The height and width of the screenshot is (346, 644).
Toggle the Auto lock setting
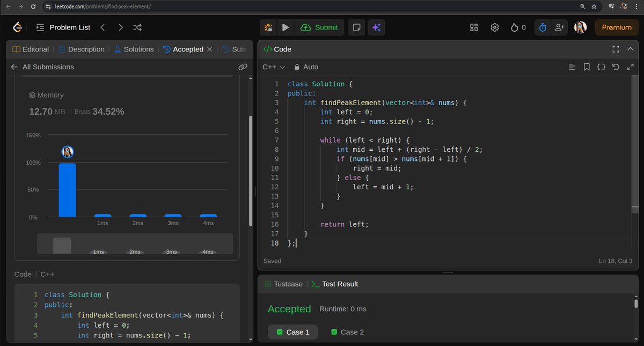coord(306,67)
